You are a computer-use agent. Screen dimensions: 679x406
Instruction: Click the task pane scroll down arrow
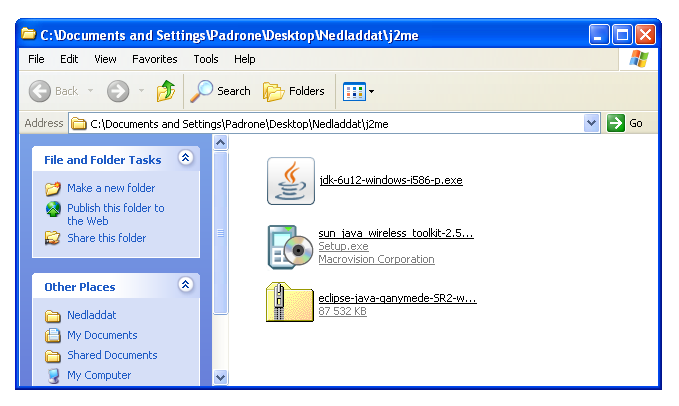(x=220, y=377)
